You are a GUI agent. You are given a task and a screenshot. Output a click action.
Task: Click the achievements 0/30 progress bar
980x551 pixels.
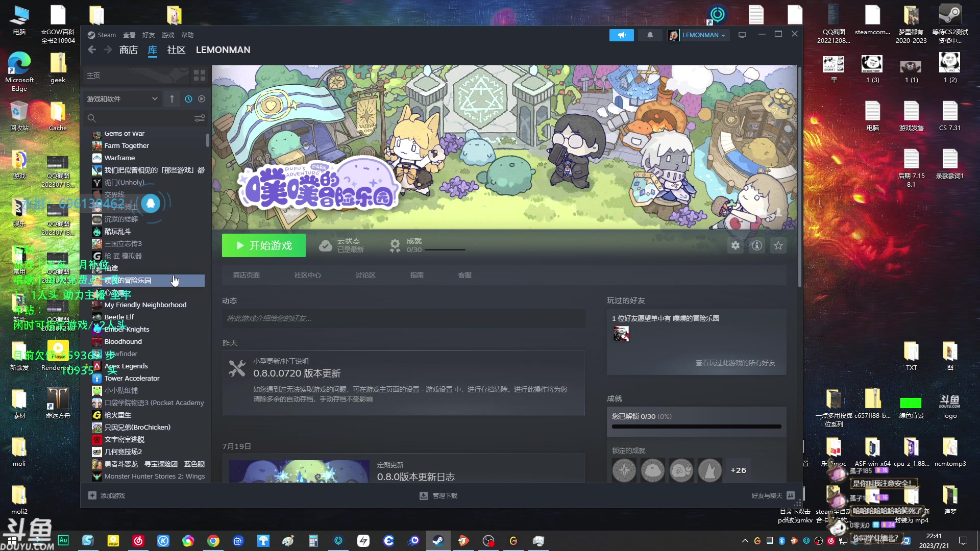[x=696, y=427]
